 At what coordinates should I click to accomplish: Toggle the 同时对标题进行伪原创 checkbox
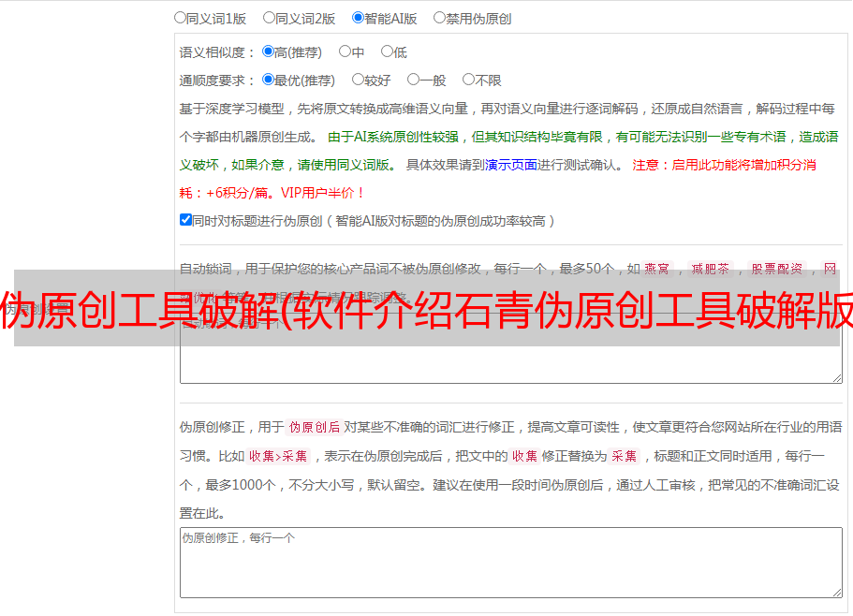(185, 220)
